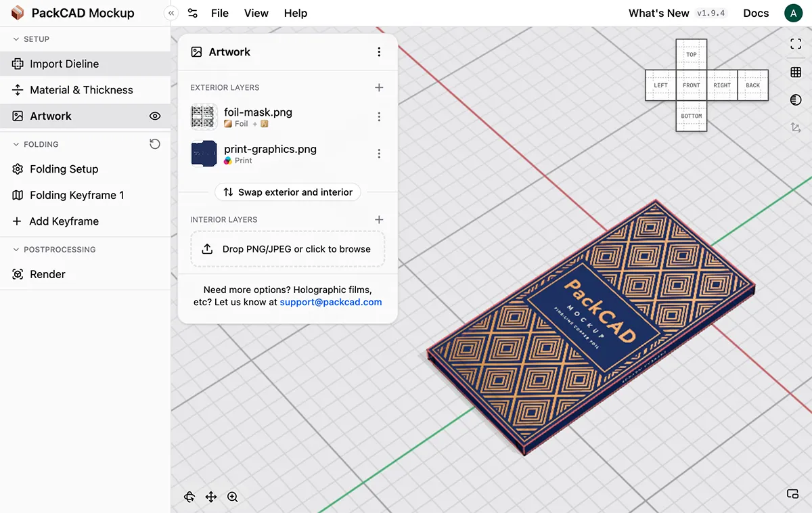Viewport: 812px width, 513px height.
Task: Select the RIGHT face in the view cube
Action: pos(722,85)
